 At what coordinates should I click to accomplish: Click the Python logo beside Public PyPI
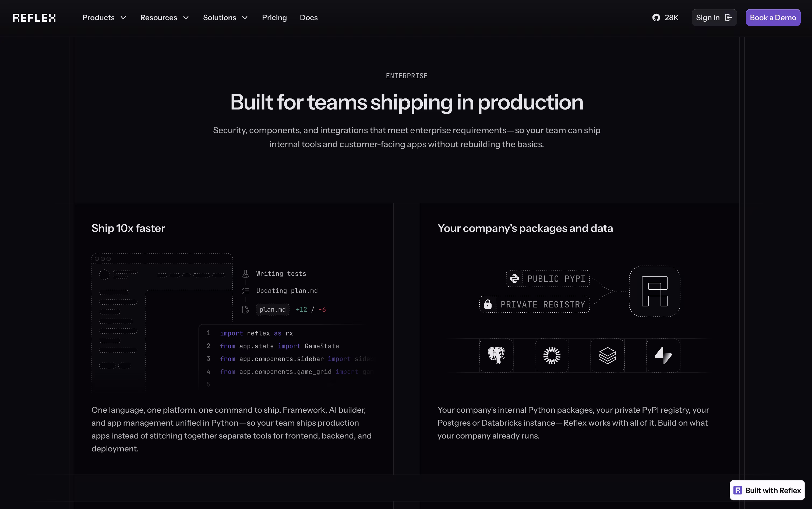tap(514, 279)
